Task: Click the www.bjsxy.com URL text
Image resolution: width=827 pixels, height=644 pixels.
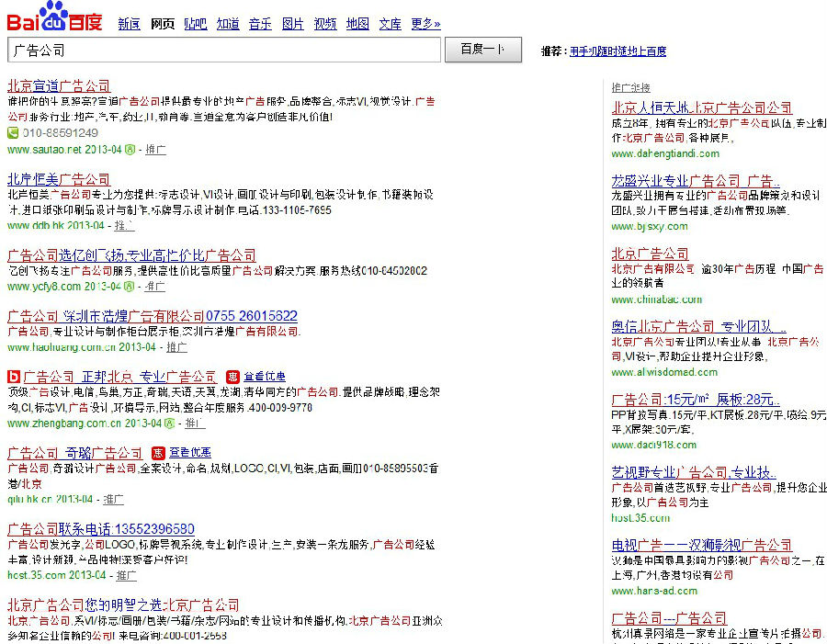Action: click(x=650, y=227)
